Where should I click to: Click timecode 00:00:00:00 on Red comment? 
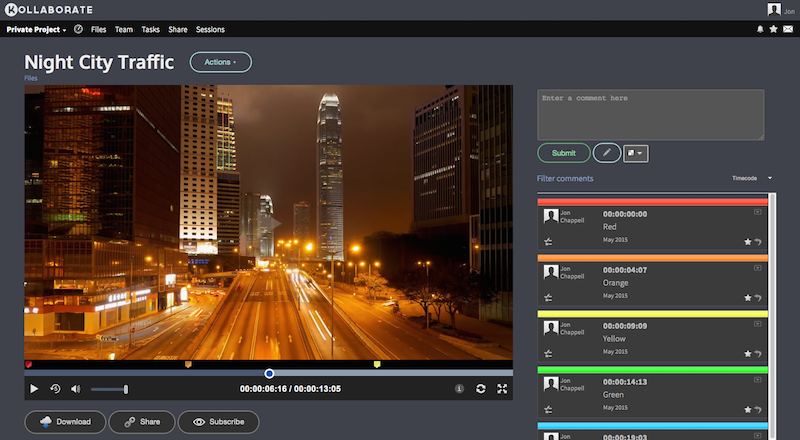(624, 214)
